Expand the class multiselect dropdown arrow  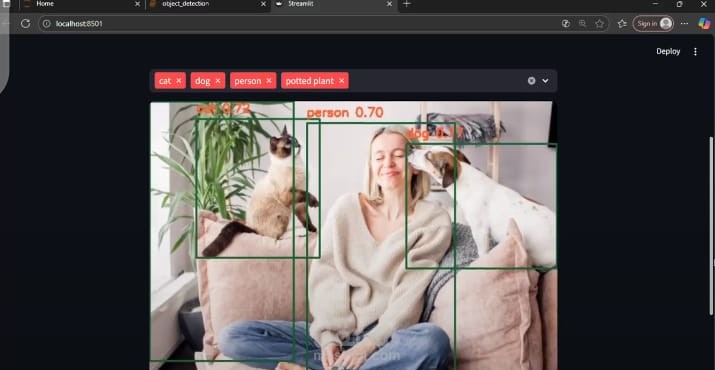click(545, 81)
